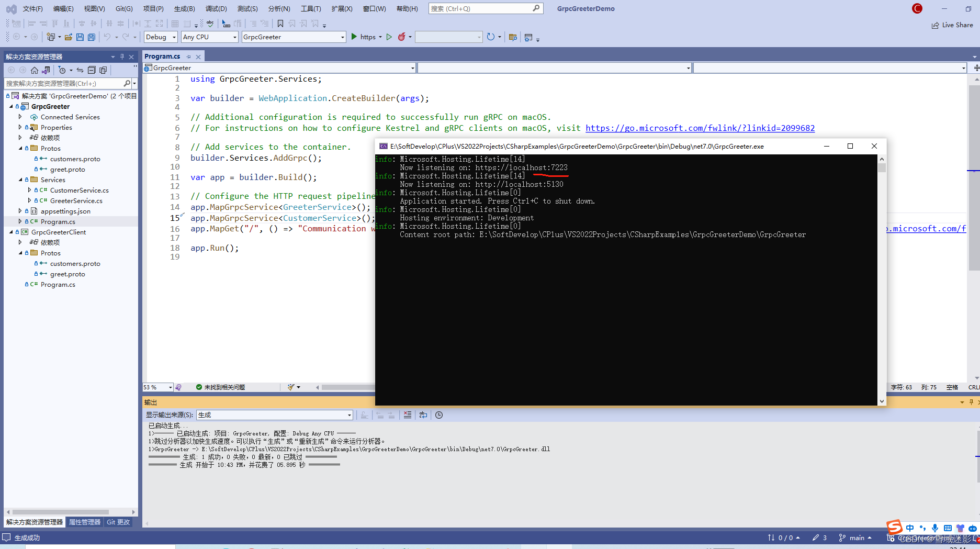
Task: Click the search magnifier in Solution Explorer
Action: 127,83
